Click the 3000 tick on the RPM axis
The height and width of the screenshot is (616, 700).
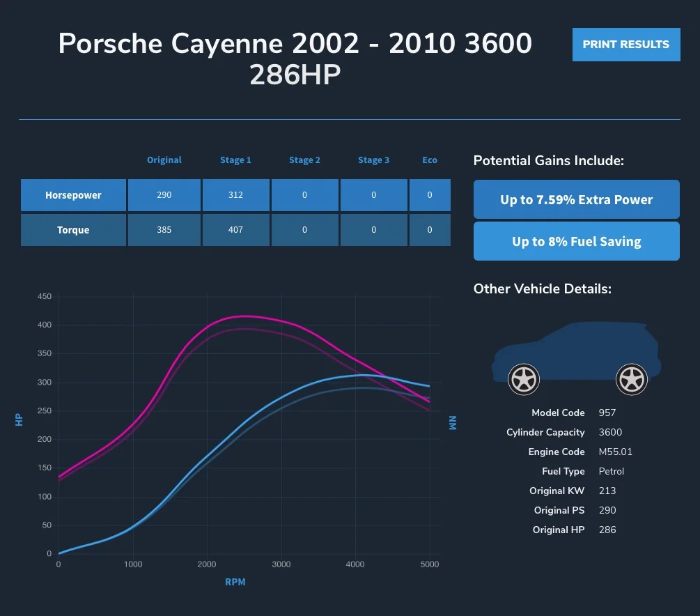click(281, 564)
